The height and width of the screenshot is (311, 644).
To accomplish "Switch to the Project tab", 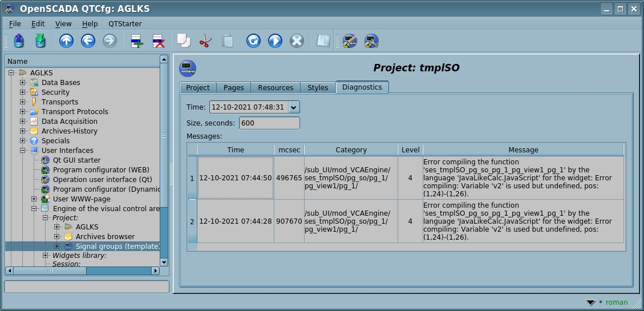I will click(x=198, y=87).
